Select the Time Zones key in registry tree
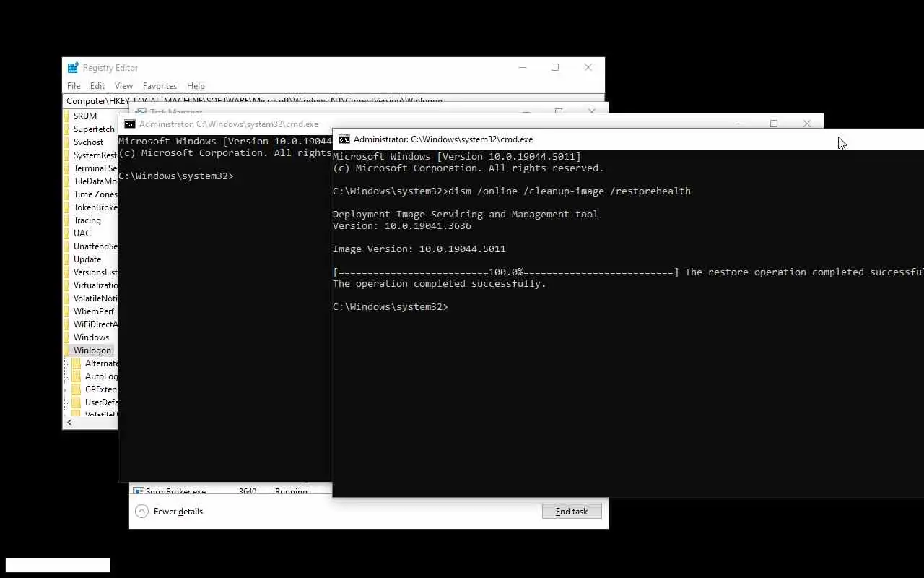Viewport: 924px width, 578px height. (x=95, y=194)
